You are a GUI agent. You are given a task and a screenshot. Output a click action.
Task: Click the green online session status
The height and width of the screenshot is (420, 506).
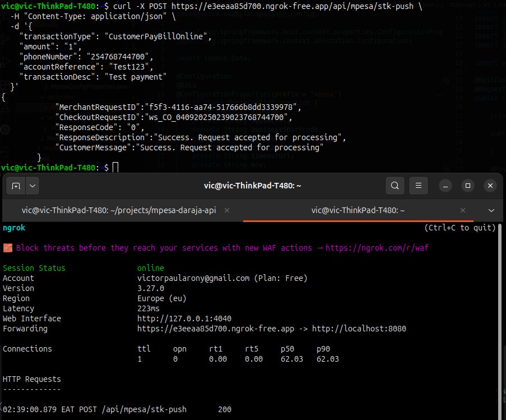coord(151,268)
